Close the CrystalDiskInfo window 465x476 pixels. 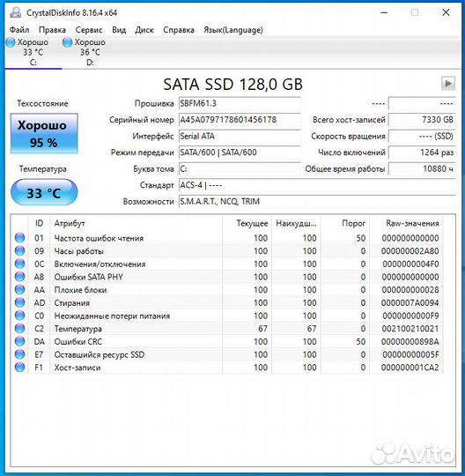[x=446, y=12]
